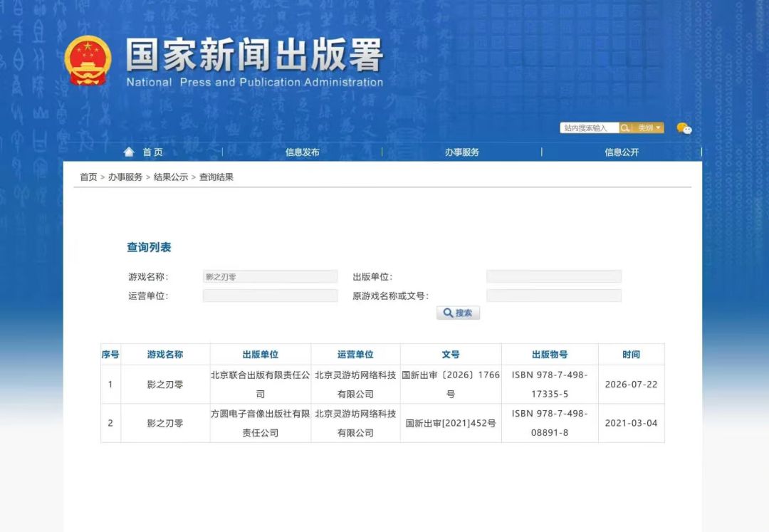Click the 序号 column header
769x532 pixels.
click(110, 354)
